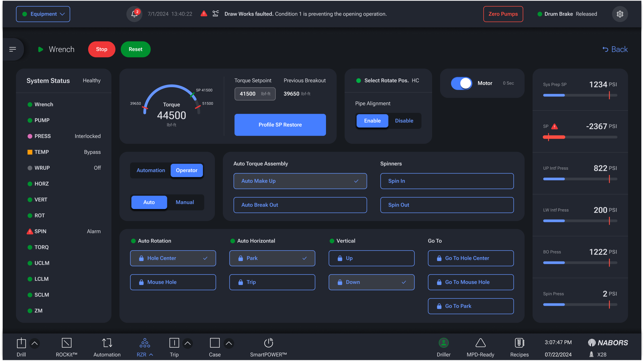Screen dimensions: 644x361
Task: Switch mode to Manual
Action: [x=185, y=202]
